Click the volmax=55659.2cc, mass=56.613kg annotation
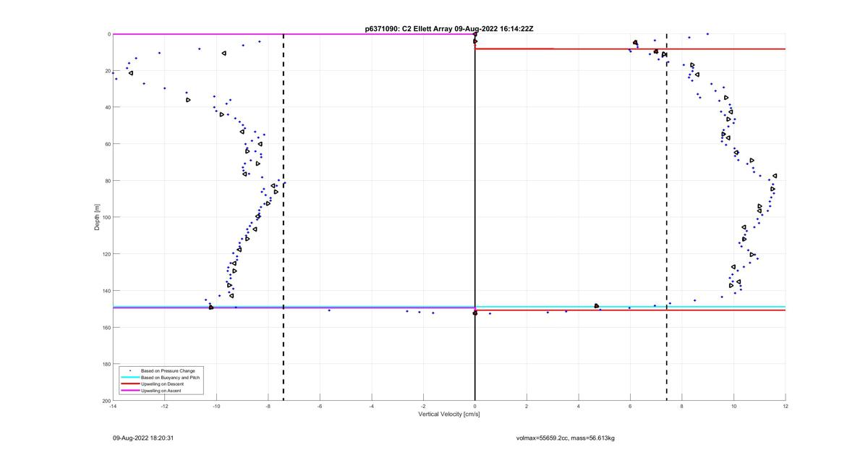 click(565, 438)
